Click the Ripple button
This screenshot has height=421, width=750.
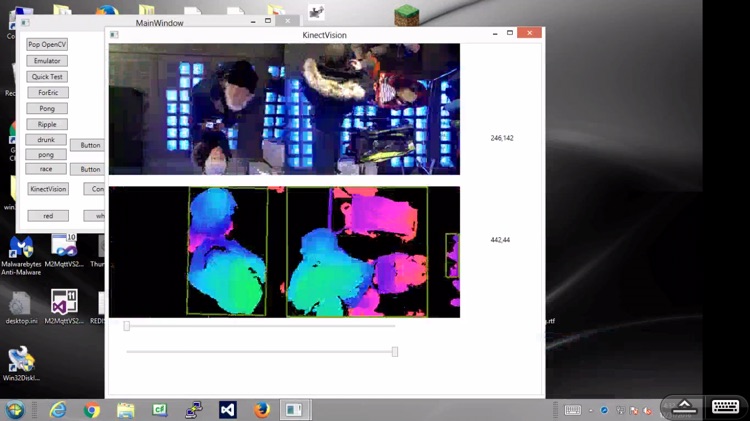coord(47,125)
